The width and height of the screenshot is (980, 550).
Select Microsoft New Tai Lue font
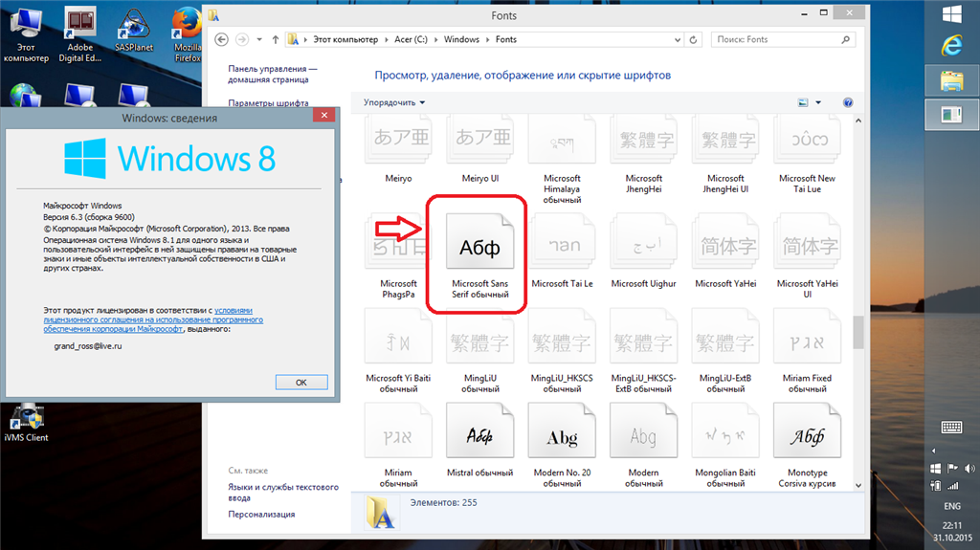pos(807,139)
